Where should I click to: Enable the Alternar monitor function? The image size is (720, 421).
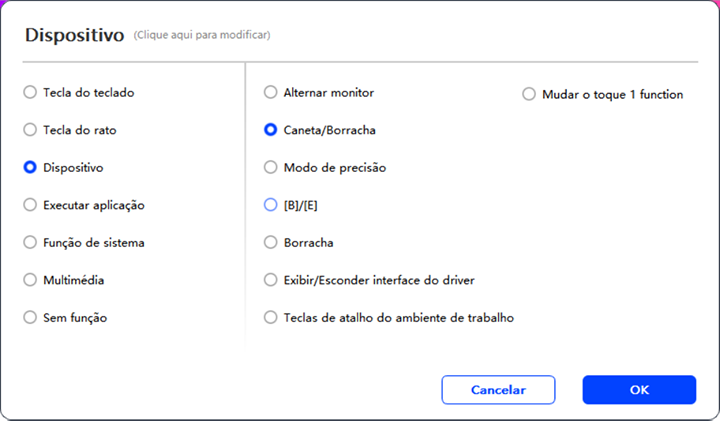click(270, 92)
